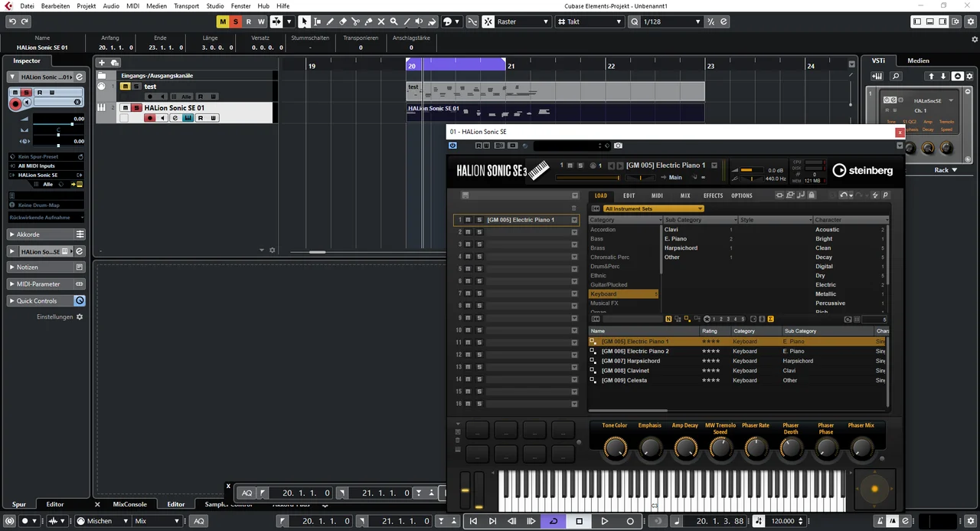Toggle global Mute state button M

click(223, 21)
